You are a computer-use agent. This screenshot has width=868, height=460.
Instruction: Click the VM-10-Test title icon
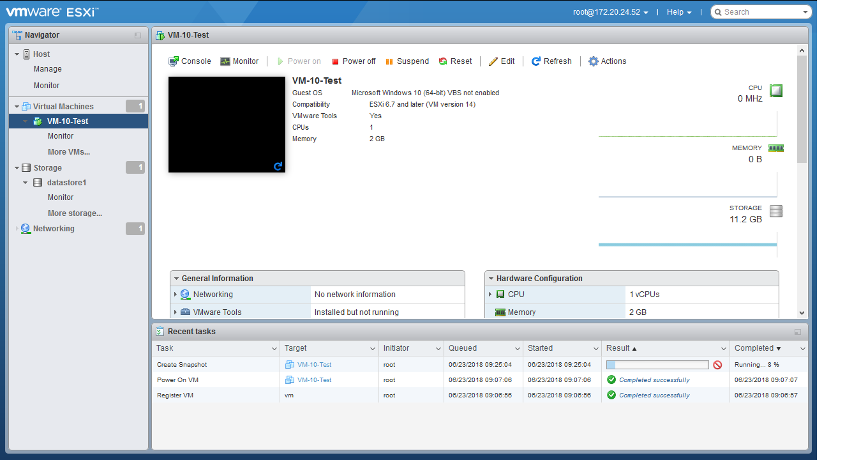pyautogui.click(x=160, y=35)
